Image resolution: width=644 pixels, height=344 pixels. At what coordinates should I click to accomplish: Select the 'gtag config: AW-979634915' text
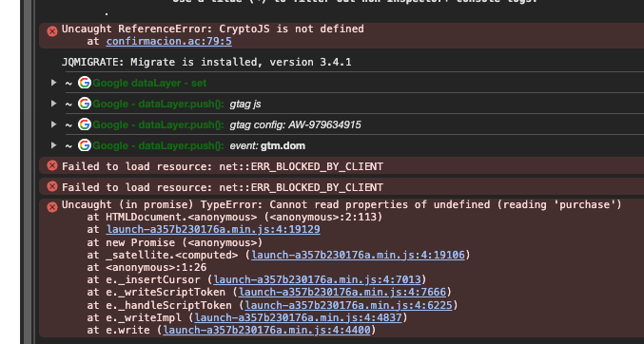[x=295, y=124]
